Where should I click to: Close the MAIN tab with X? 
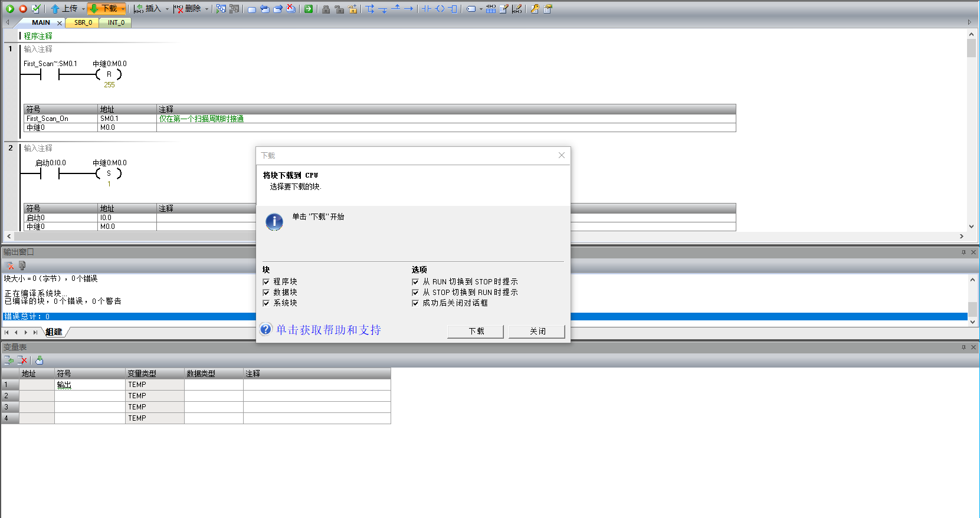(x=60, y=23)
